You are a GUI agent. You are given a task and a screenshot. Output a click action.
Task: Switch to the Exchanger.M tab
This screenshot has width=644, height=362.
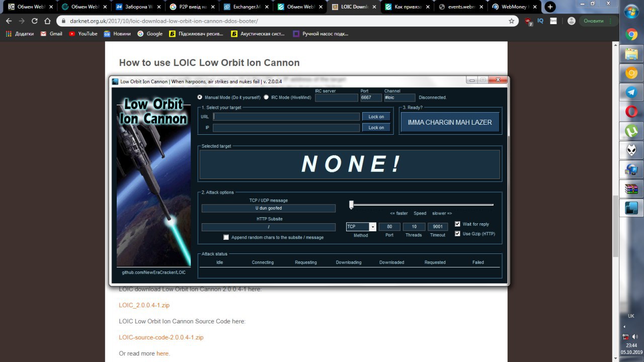pos(247,7)
